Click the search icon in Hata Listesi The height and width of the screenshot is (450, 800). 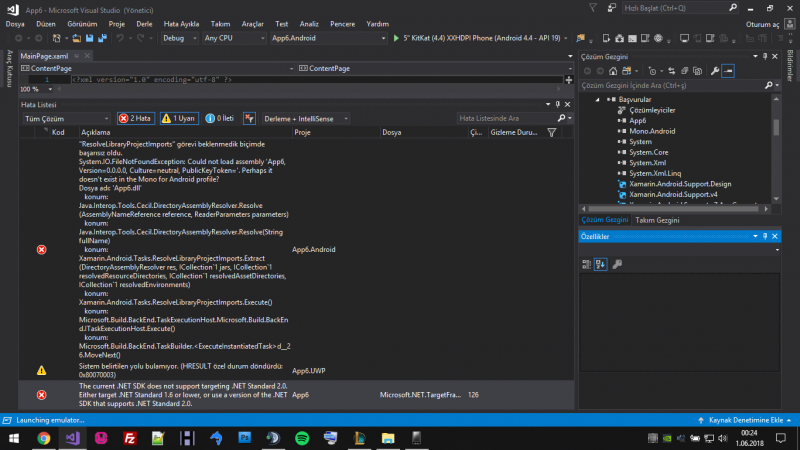(561, 118)
